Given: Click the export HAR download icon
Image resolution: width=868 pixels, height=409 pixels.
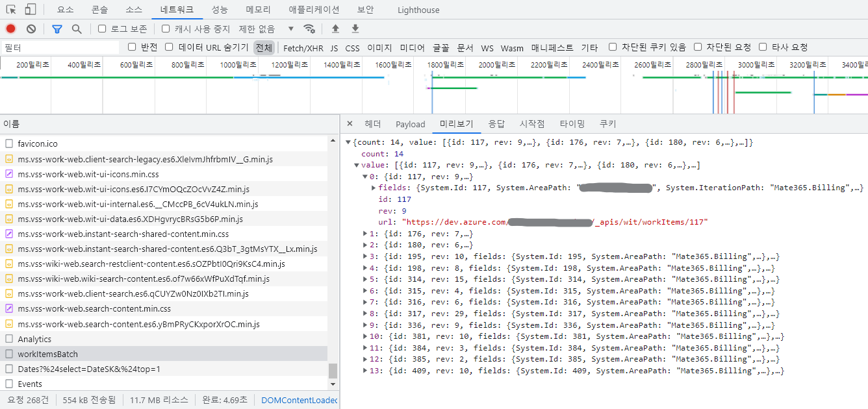Looking at the screenshot, I should pos(355,29).
